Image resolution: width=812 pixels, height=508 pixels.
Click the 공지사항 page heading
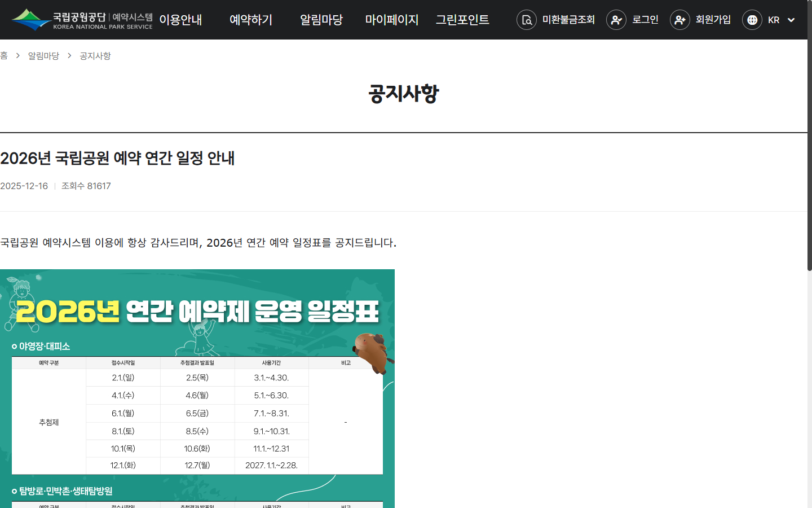[x=404, y=93]
